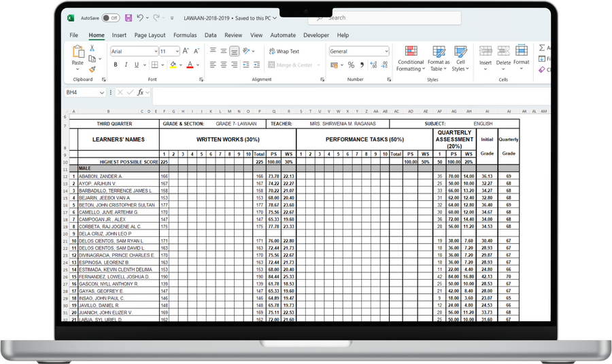
Task: Open the Help tab
Action: (343, 35)
